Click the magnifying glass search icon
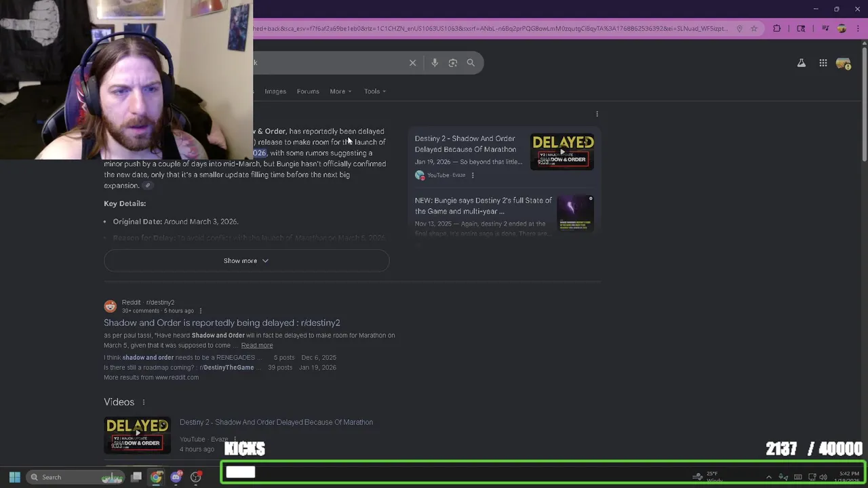Image resolution: width=868 pixels, height=488 pixels. pos(471,62)
